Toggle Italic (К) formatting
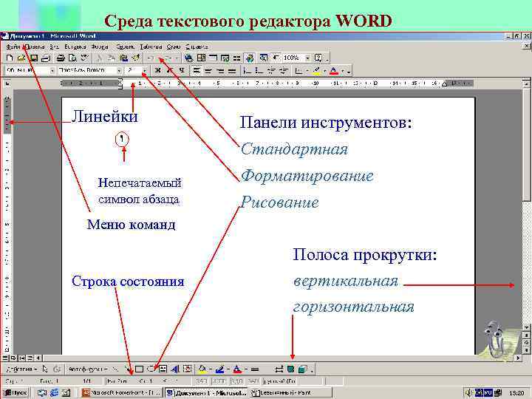 click(170, 71)
